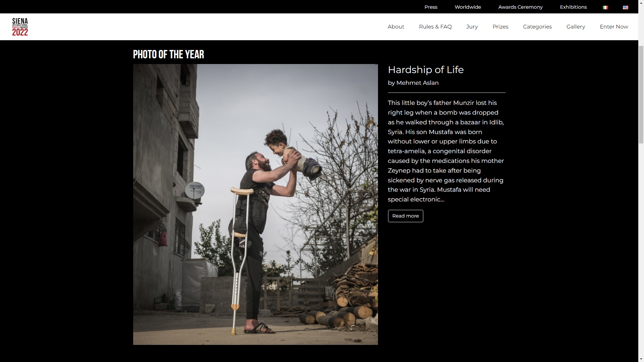
Task: Open the Exhibitions page
Action: click(573, 7)
